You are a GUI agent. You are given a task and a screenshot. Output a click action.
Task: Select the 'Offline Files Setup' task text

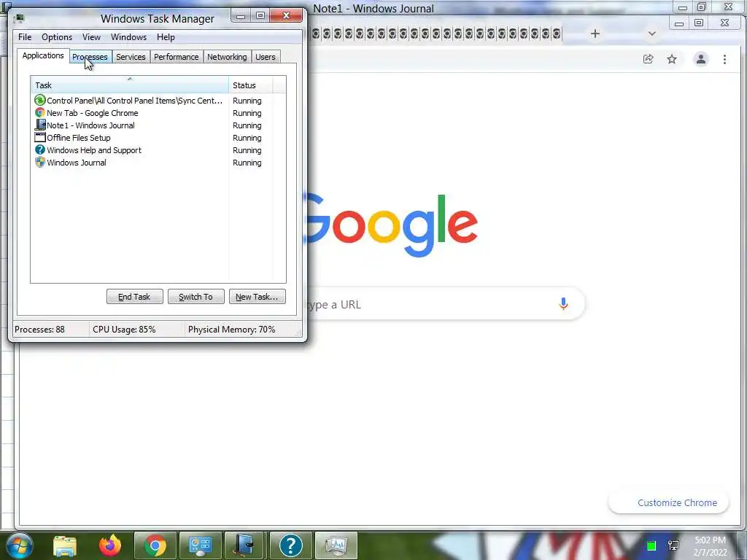(79, 138)
